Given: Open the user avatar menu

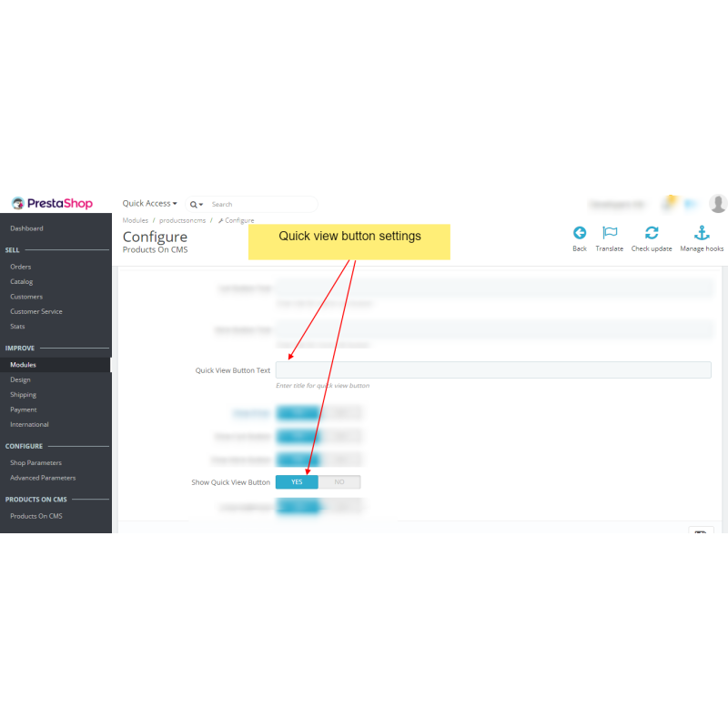Looking at the screenshot, I should pyautogui.click(x=718, y=203).
